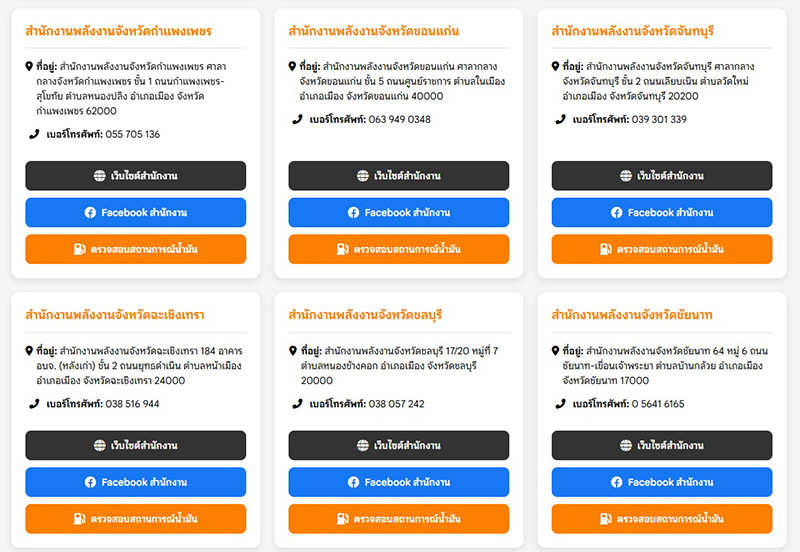
Task: Click globe icon in Kamphaeng Phet card
Action: pyautogui.click(x=100, y=176)
